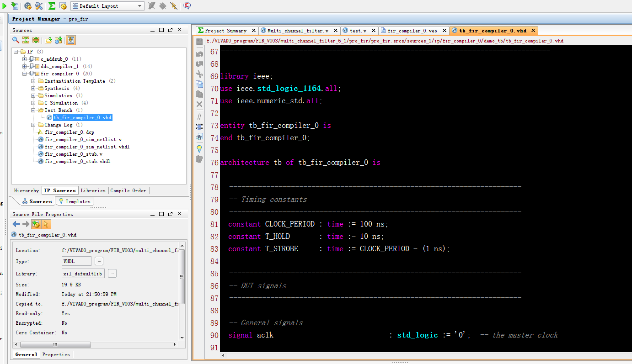The width and height of the screenshot is (632, 364).
Task: Click the scissors Cut icon in editor sidebar
Action: pos(199,74)
